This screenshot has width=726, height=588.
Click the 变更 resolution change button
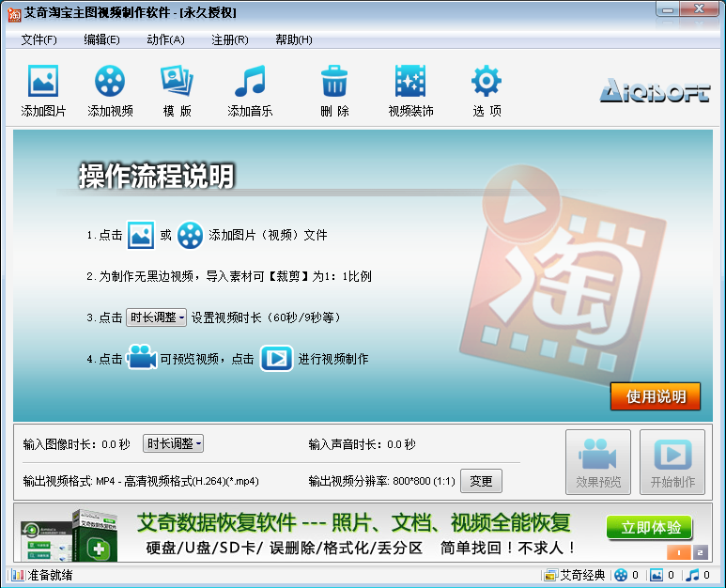[481, 482]
